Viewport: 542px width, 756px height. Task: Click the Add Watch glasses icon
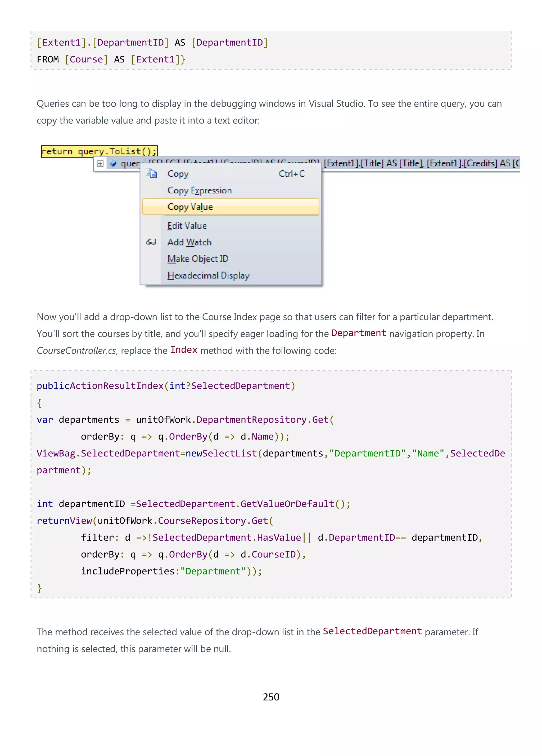151,242
